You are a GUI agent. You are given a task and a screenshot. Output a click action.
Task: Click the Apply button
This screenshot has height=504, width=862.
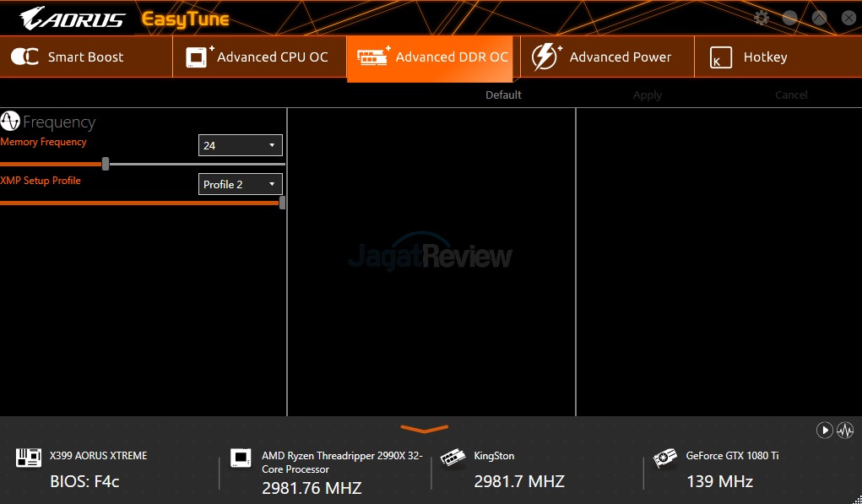[648, 95]
